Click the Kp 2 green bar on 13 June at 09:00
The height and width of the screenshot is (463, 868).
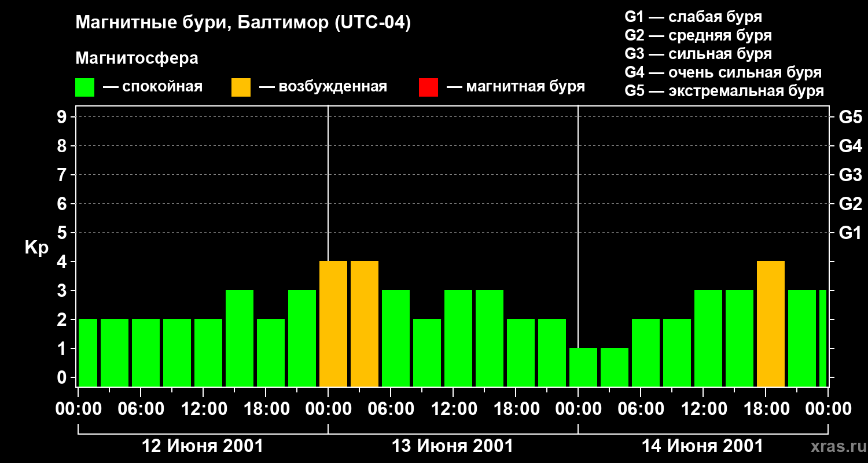click(x=427, y=352)
